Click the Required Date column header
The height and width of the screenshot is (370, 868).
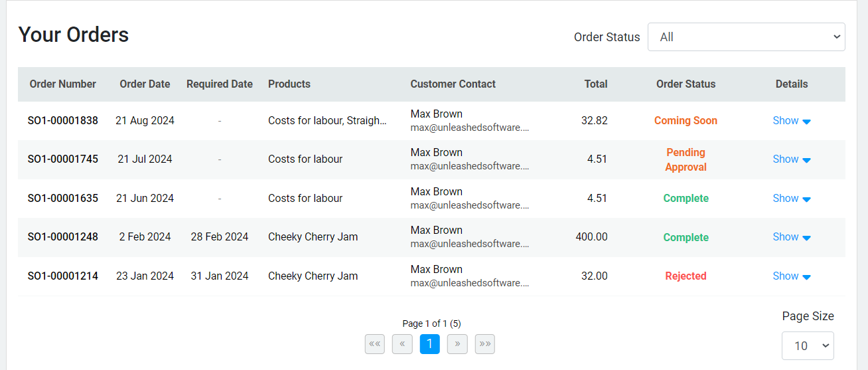tap(220, 84)
